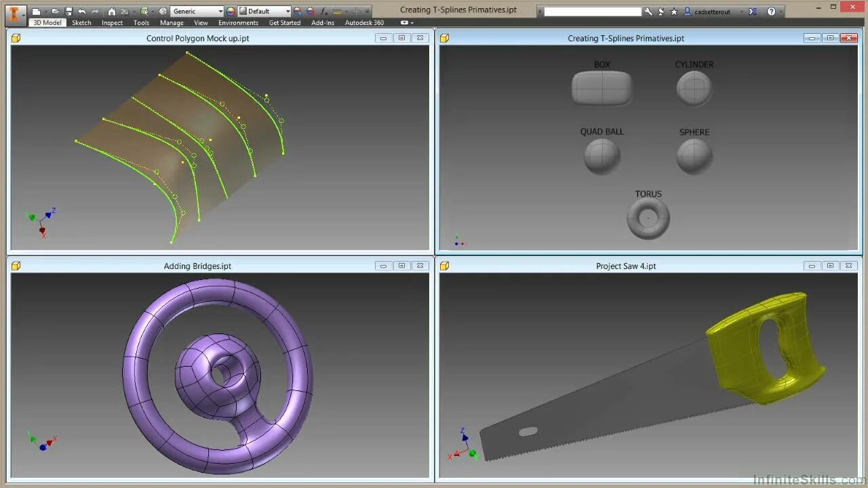Activate the Control Polygon Mock up.ipt title bar
868x488 pixels.
[x=197, y=38]
